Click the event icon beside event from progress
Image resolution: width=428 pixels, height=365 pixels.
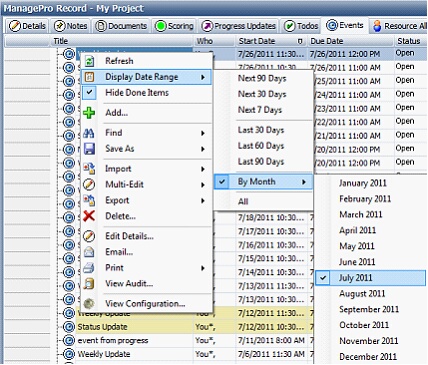(69, 340)
